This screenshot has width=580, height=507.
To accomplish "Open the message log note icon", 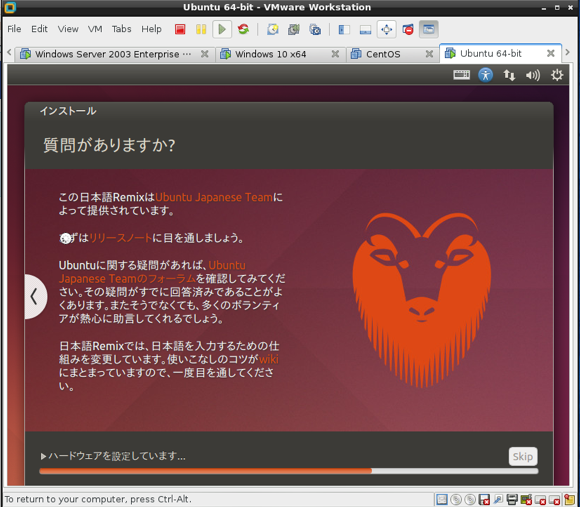I will click(569, 500).
